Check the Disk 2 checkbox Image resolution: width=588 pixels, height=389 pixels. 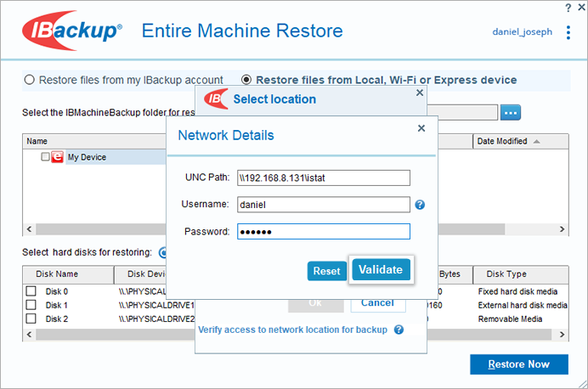pyautogui.click(x=31, y=319)
